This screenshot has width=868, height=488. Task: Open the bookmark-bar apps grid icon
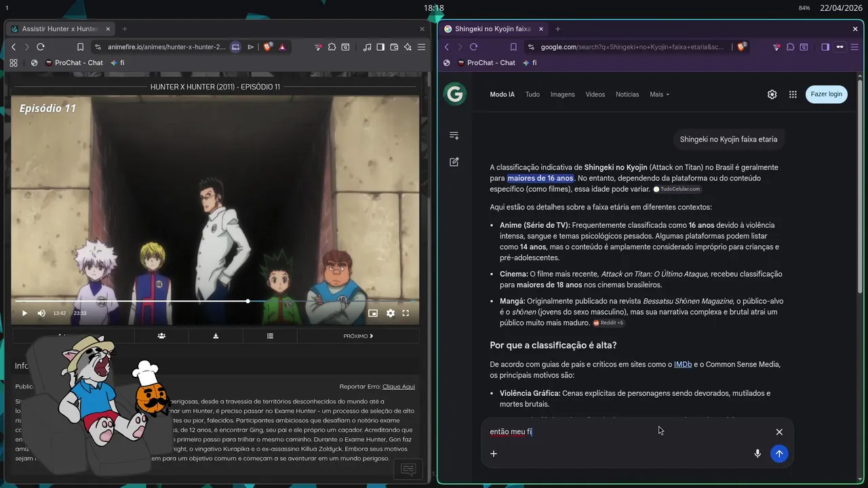[14, 62]
